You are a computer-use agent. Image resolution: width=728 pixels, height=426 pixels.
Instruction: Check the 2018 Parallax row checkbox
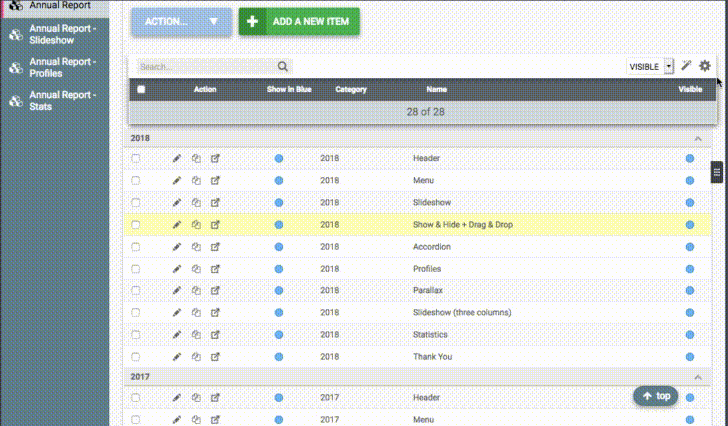(136, 290)
